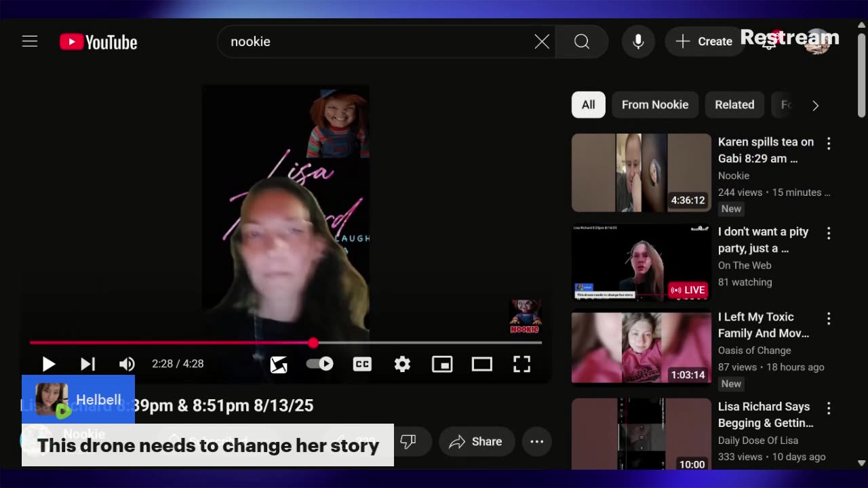The height and width of the screenshot is (488, 868).
Task: Toggle the autoplay switch in player
Action: tap(320, 364)
